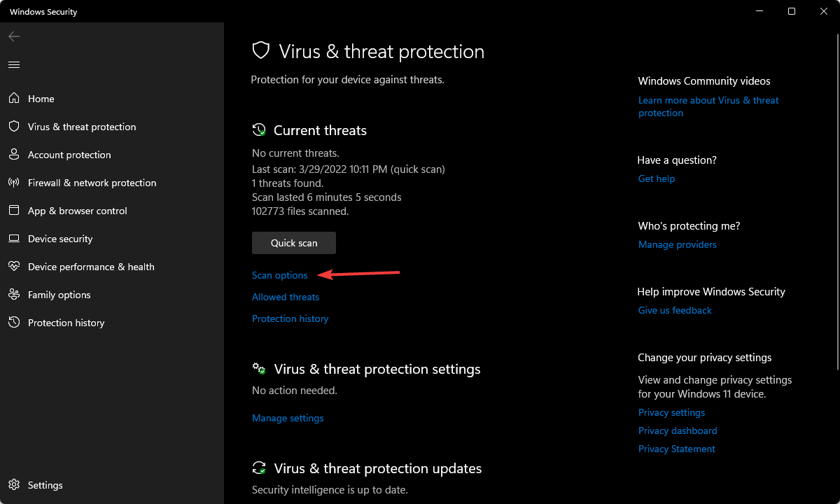The height and width of the screenshot is (504, 840).
Task: Start a Quick scan
Action: coord(293,243)
